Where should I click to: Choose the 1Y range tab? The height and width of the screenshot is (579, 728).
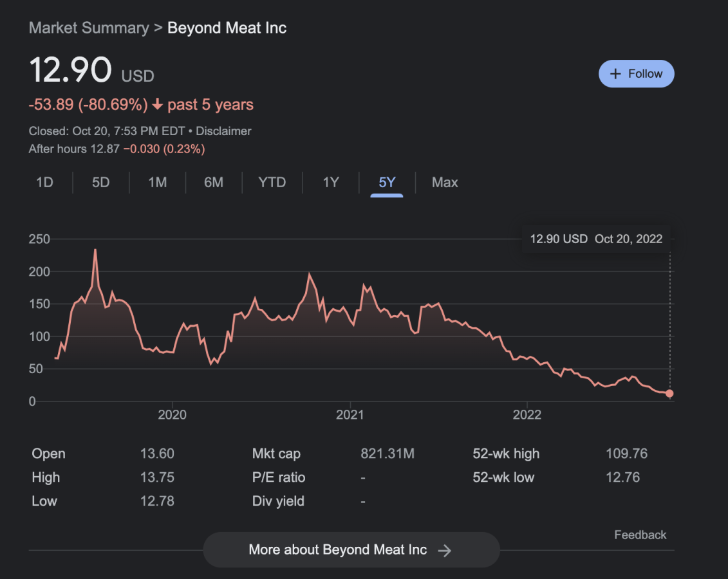tap(331, 182)
